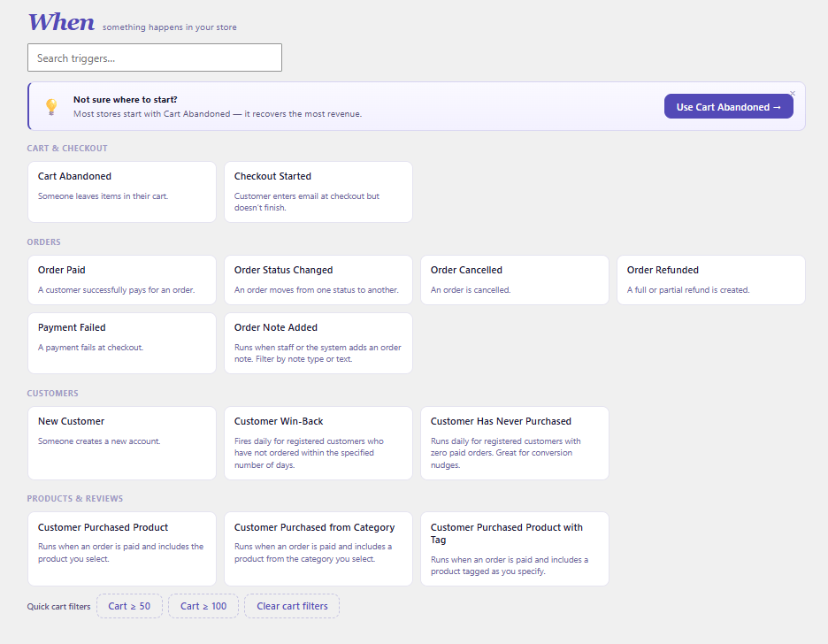This screenshot has width=828, height=644.
Task: Choose the Order Paid trigger
Action: 122,280
